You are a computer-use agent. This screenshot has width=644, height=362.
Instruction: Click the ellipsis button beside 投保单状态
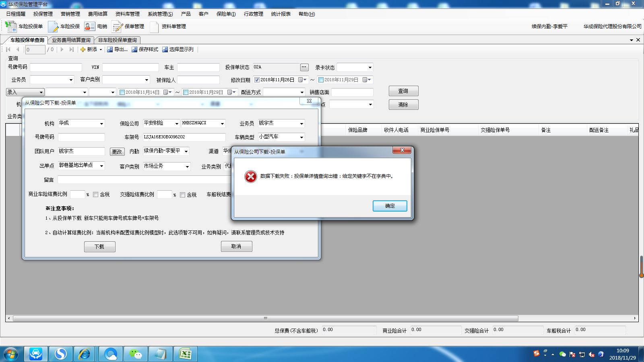(x=304, y=67)
